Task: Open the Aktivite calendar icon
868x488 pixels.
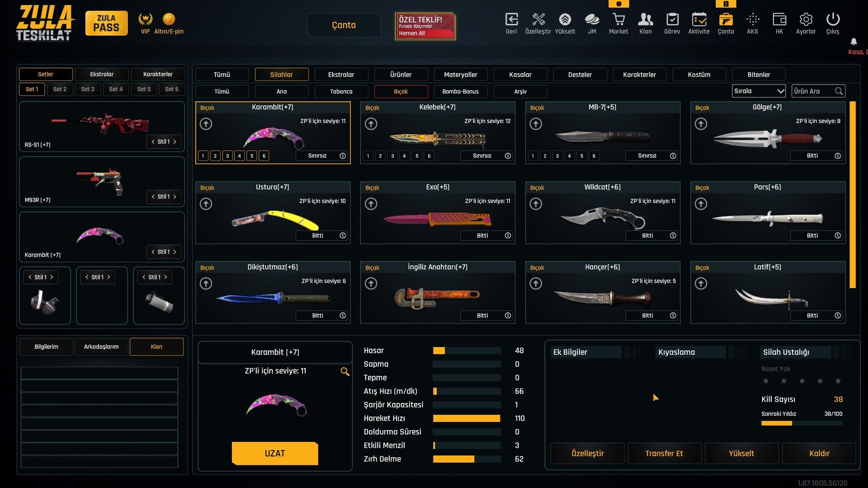Action: coord(699,19)
